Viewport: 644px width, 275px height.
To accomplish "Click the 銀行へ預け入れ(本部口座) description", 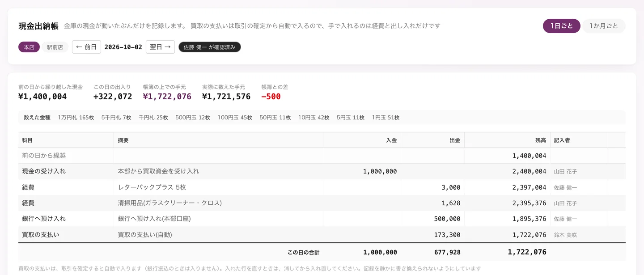I will pyautogui.click(x=154, y=219).
